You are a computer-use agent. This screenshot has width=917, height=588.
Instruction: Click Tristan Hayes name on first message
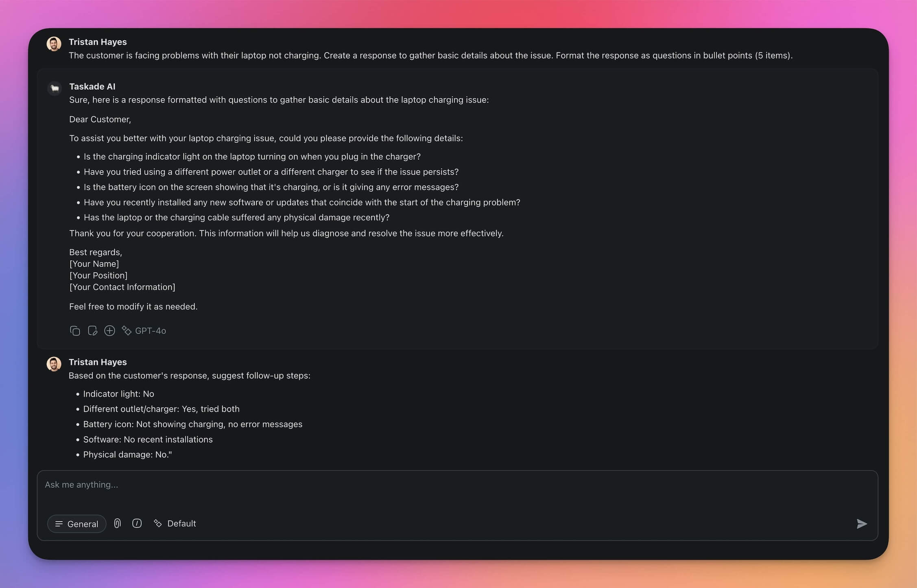tap(98, 42)
